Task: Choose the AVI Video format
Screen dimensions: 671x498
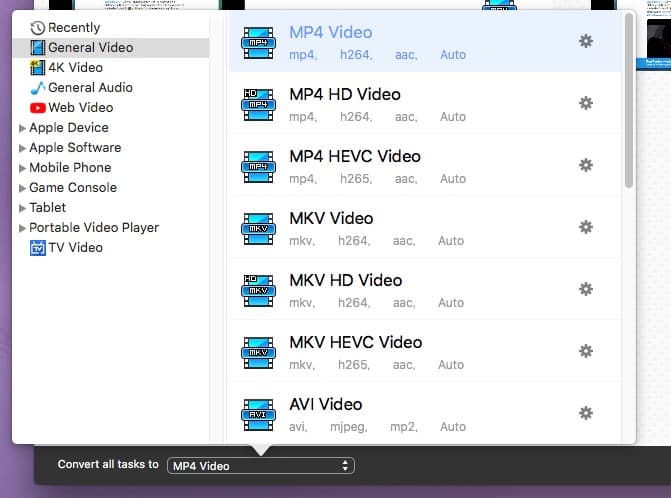Action: pyautogui.click(x=325, y=404)
